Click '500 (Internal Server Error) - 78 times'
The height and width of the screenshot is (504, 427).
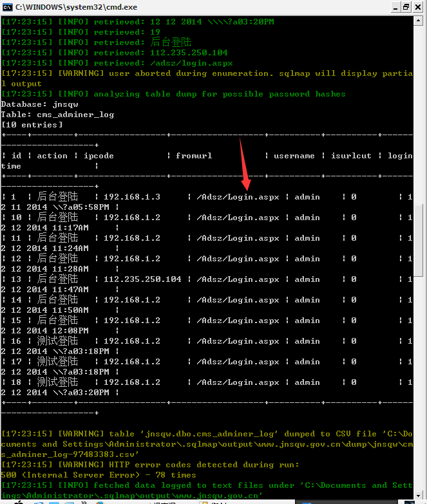[99, 475]
